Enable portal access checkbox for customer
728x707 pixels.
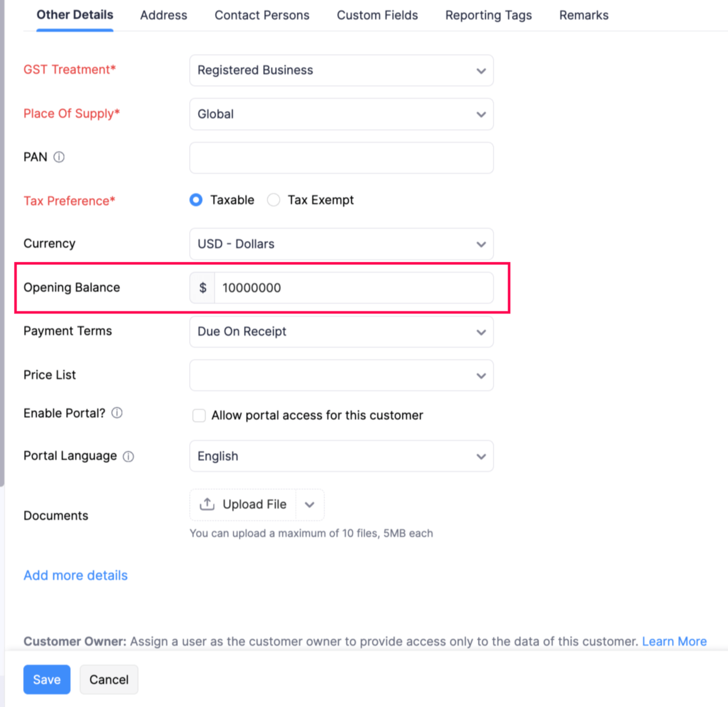[x=199, y=416]
